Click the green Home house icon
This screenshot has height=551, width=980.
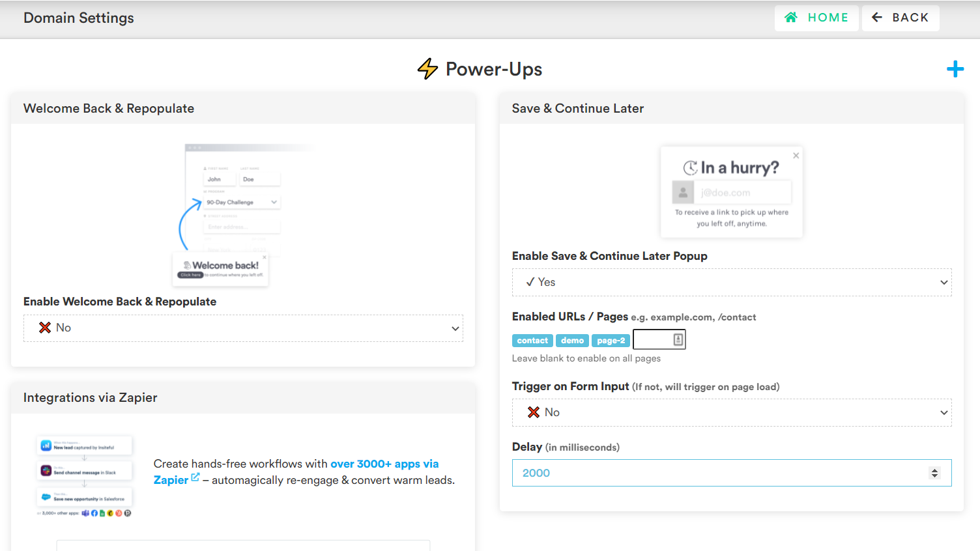(791, 18)
